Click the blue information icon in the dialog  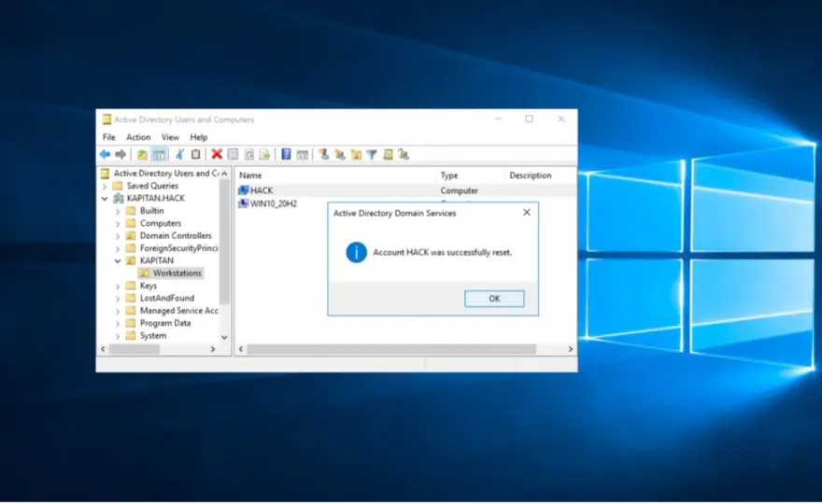(356, 253)
